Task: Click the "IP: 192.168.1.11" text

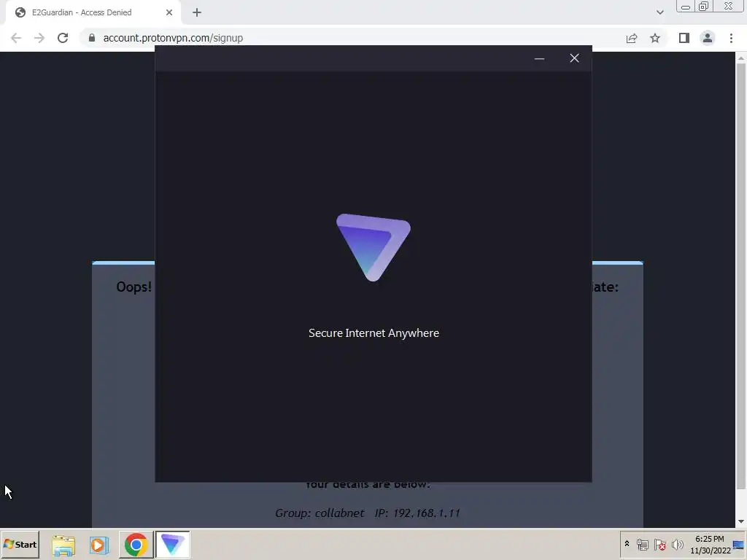Action: [x=417, y=513]
